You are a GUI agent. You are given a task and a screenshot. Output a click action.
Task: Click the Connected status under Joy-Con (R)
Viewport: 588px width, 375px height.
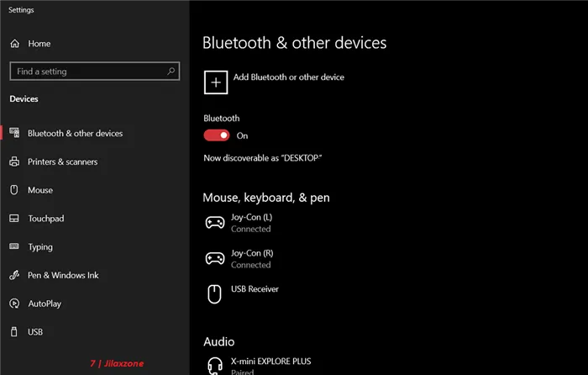coord(250,265)
